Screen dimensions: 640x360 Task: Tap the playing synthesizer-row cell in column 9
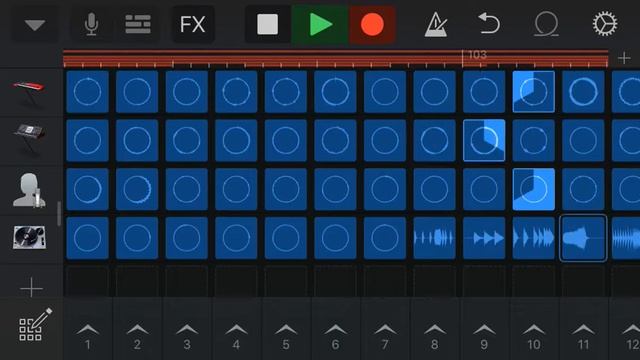(x=484, y=140)
